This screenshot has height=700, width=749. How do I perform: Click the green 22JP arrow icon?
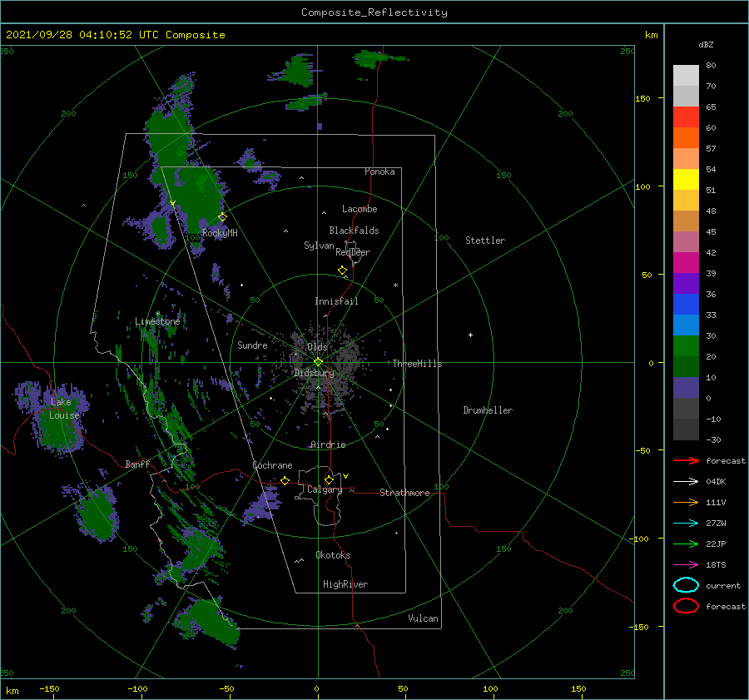[686, 544]
